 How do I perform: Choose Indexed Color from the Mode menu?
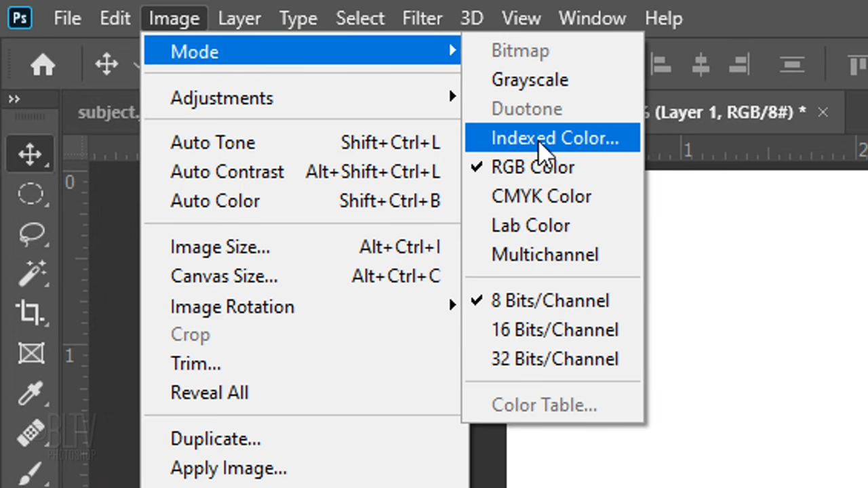click(555, 138)
